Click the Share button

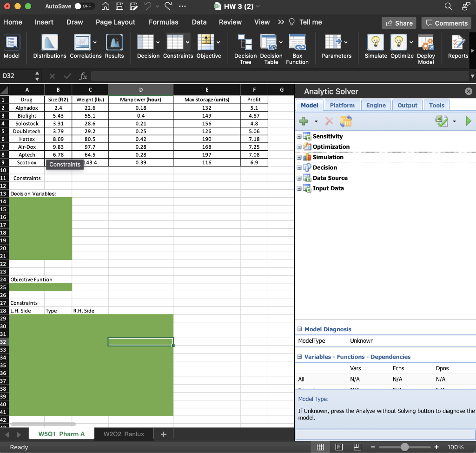(399, 23)
